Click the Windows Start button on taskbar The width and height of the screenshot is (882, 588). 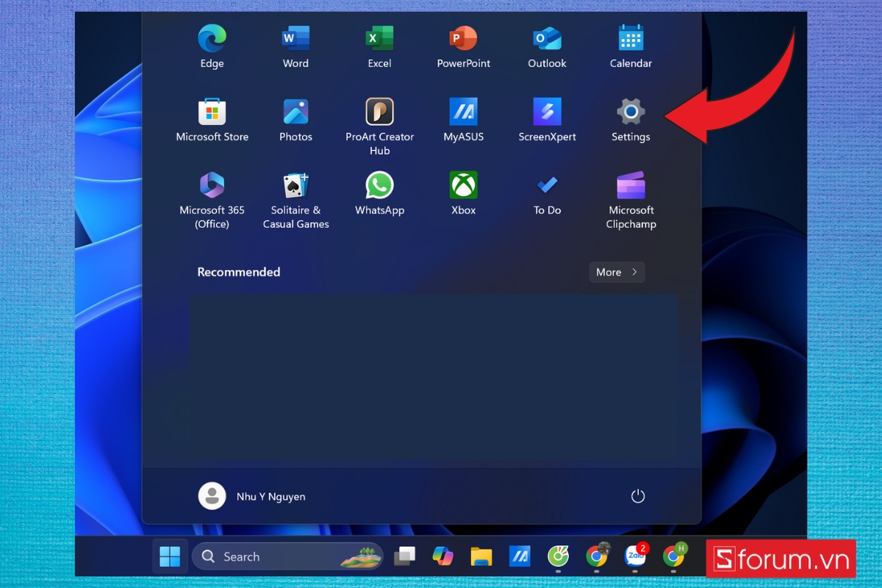(170, 556)
